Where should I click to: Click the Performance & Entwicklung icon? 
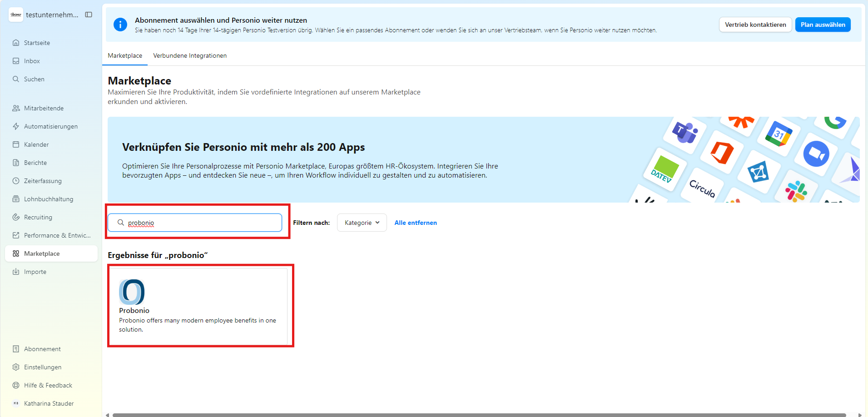[x=16, y=235]
